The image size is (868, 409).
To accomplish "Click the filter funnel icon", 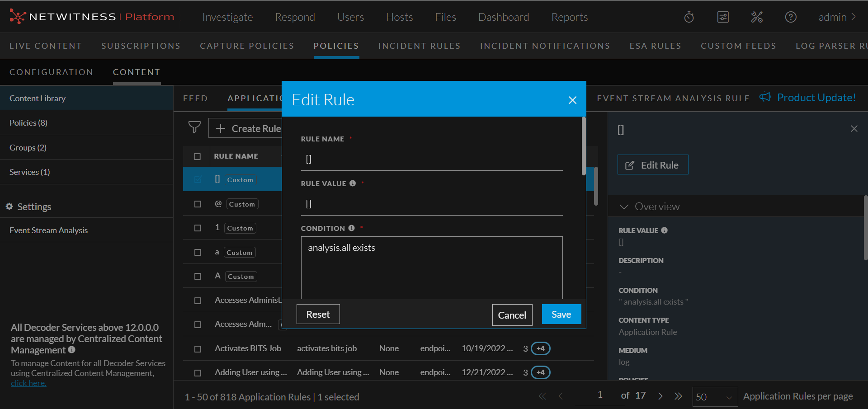I will [194, 127].
